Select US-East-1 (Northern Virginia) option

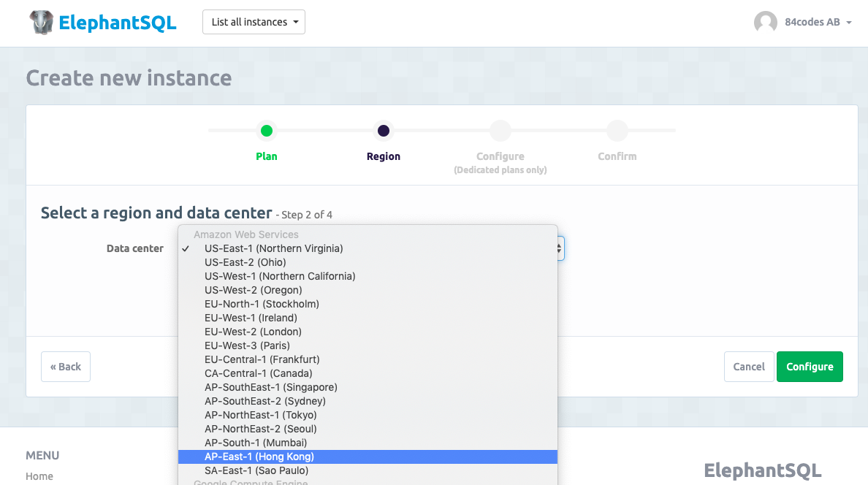click(273, 248)
